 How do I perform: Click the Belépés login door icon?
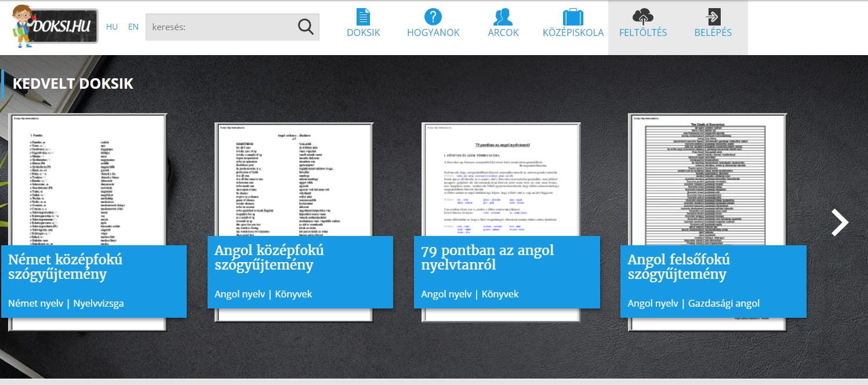tap(713, 16)
